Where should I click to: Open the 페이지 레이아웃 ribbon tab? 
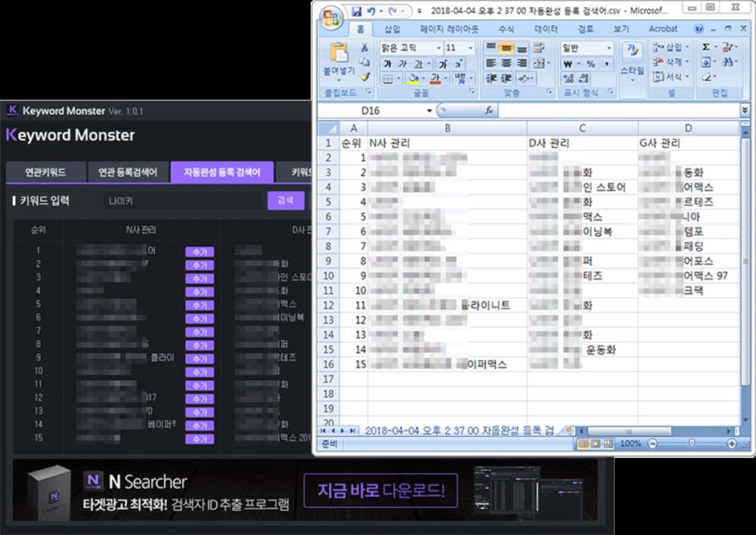tap(449, 29)
